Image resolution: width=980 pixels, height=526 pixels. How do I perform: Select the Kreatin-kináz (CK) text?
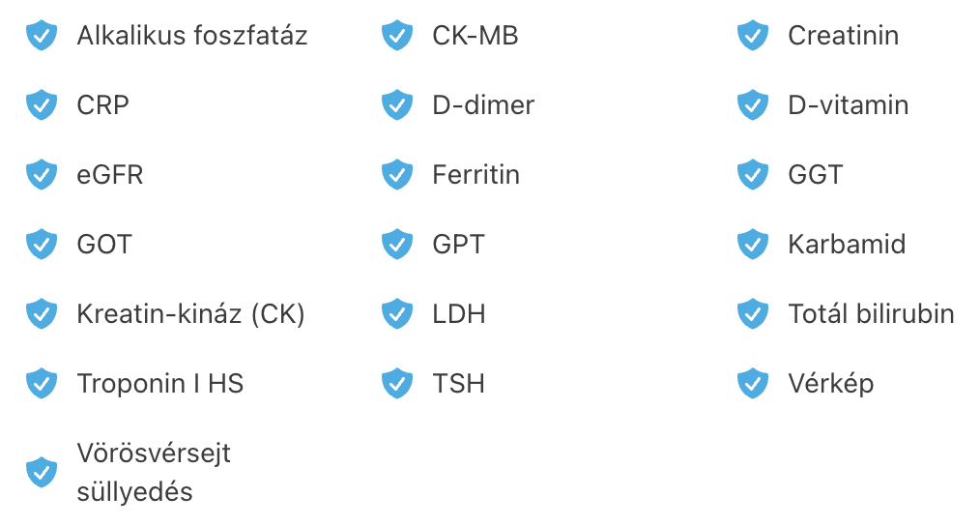coord(190,314)
